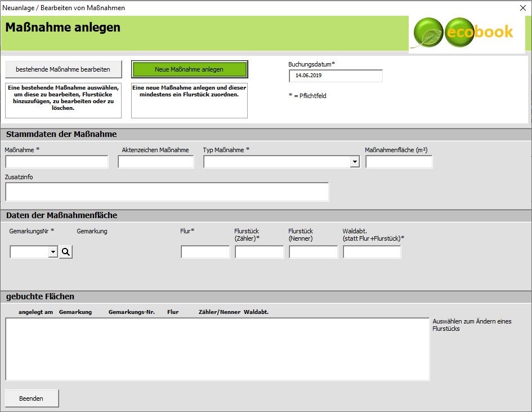Close the Maßnahmen dialog window

click(522, 8)
